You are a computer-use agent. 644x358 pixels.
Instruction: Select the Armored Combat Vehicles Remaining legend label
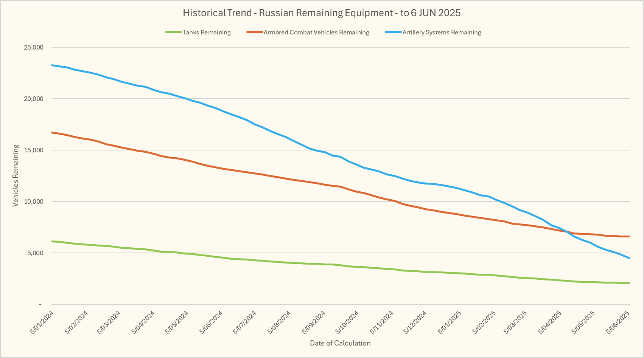[x=316, y=33]
